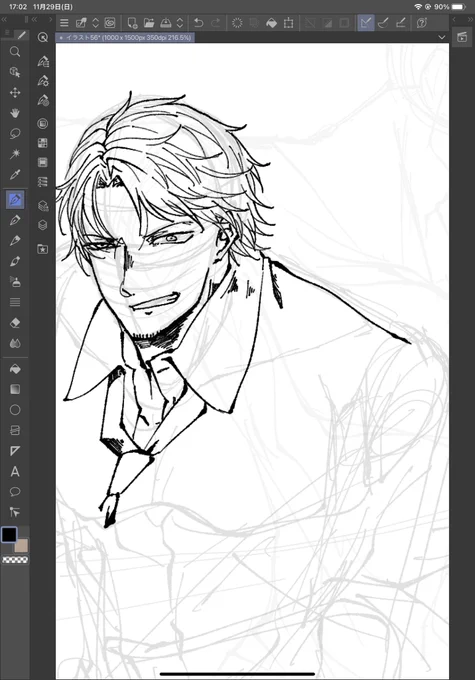475x680 pixels.
Task: Open the Color Set palette icon
Action: (x=43, y=143)
